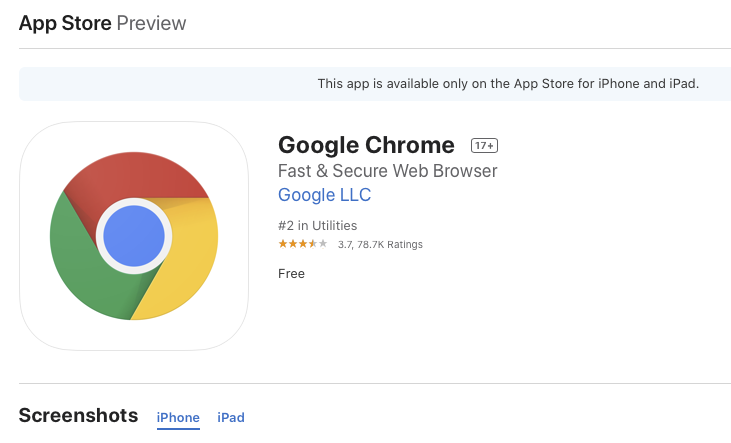Select the iPhone screenshots tab
The width and height of the screenshot is (731, 443).
click(178, 417)
